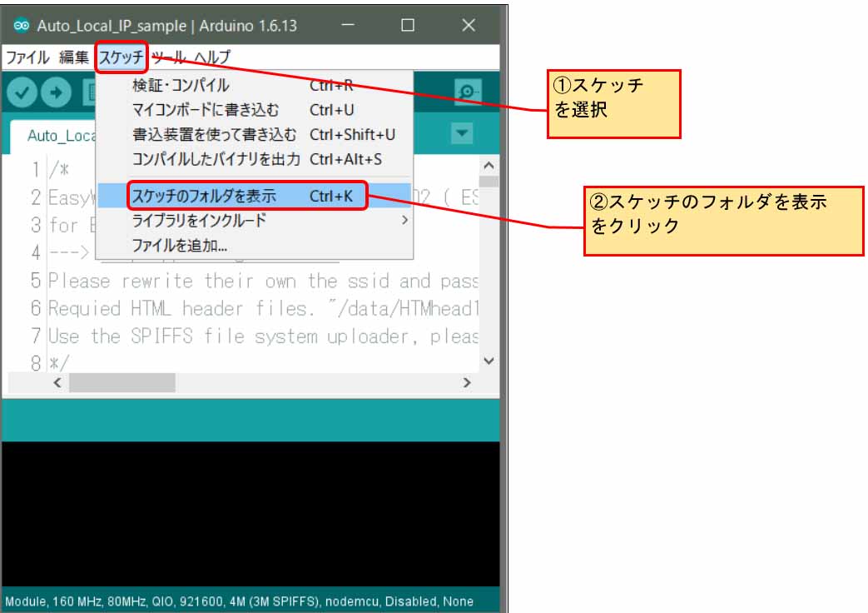This screenshot has width=868, height=613.
Task: Click code line 6 starting "Requied HTML"
Action: (x=263, y=308)
